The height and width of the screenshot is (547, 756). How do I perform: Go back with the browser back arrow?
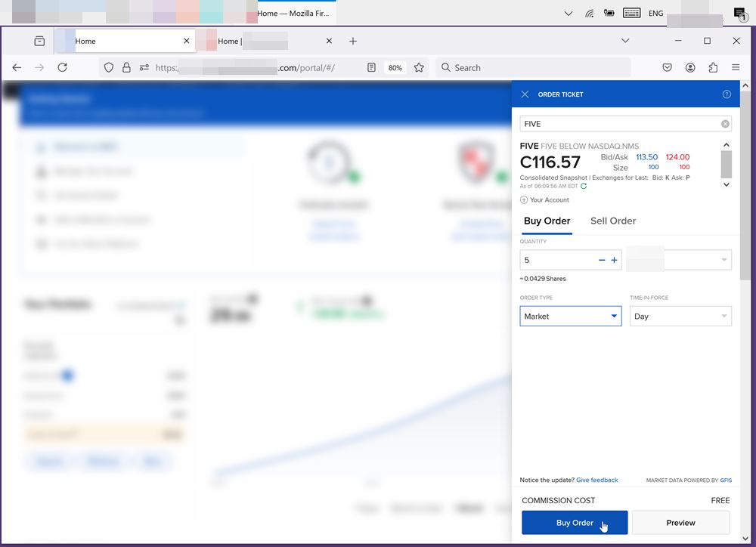point(17,67)
